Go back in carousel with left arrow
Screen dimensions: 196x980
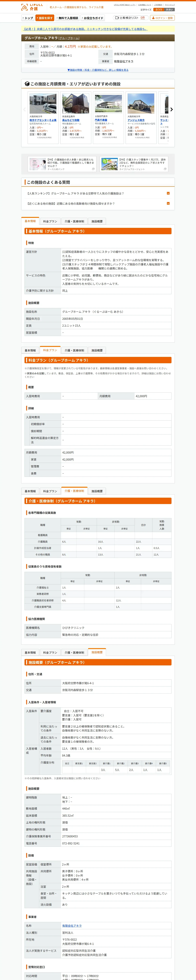(x=24, y=110)
